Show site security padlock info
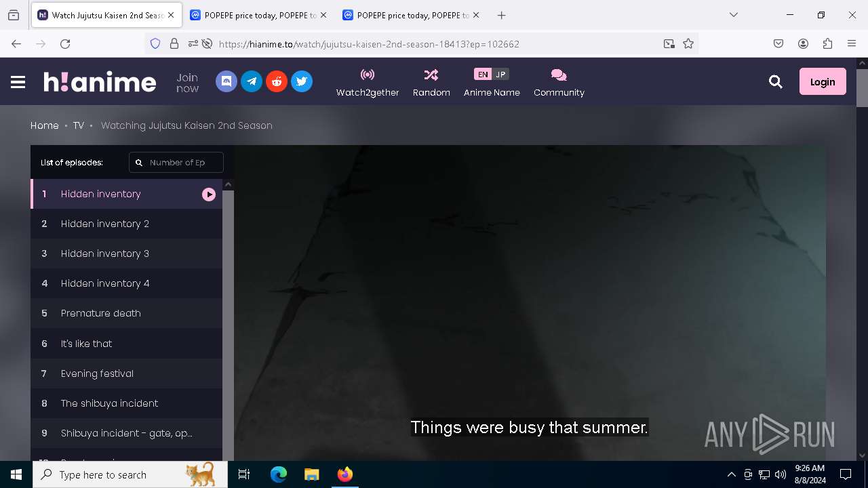The image size is (868, 488). (174, 43)
